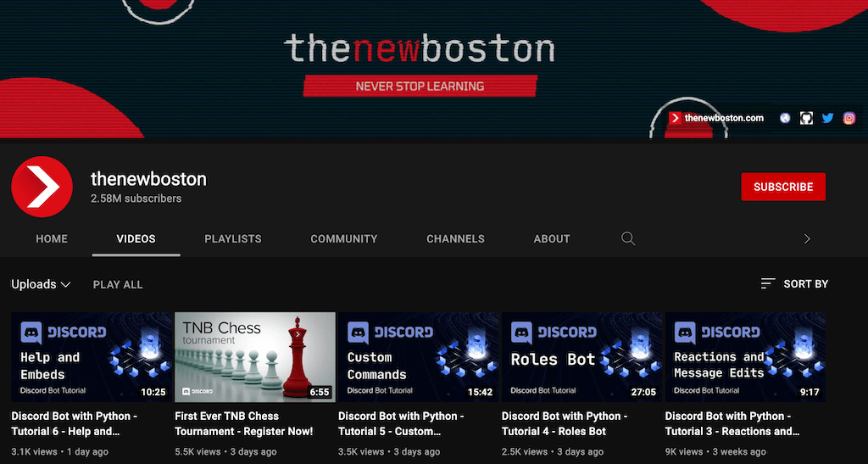Open the Channels tab

tap(455, 238)
